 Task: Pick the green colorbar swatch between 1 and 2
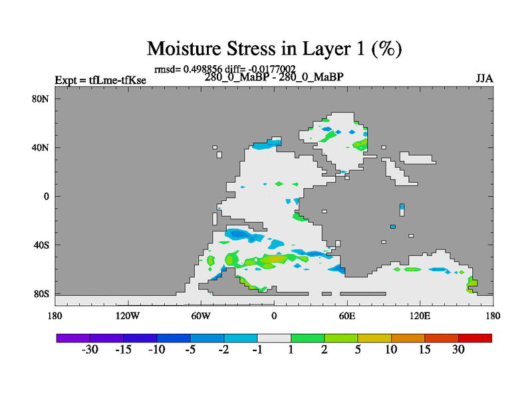tap(307, 338)
